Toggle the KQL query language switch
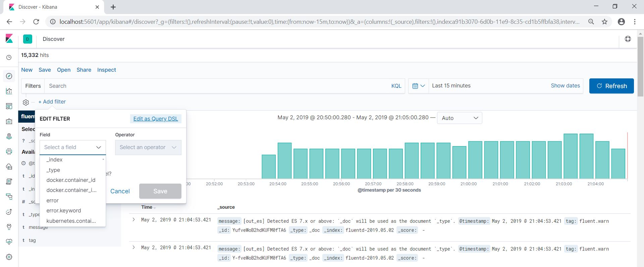This screenshot has height=267, width=644. pyautogui.click(x=396, y=86)
